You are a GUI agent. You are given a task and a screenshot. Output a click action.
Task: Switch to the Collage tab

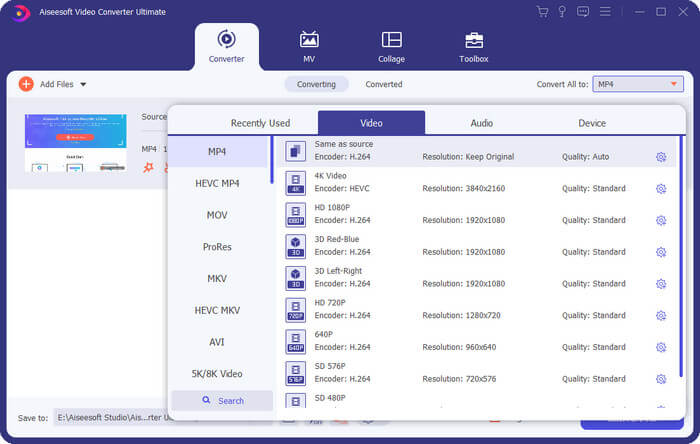pyautogui.click(x=392, y=47)
